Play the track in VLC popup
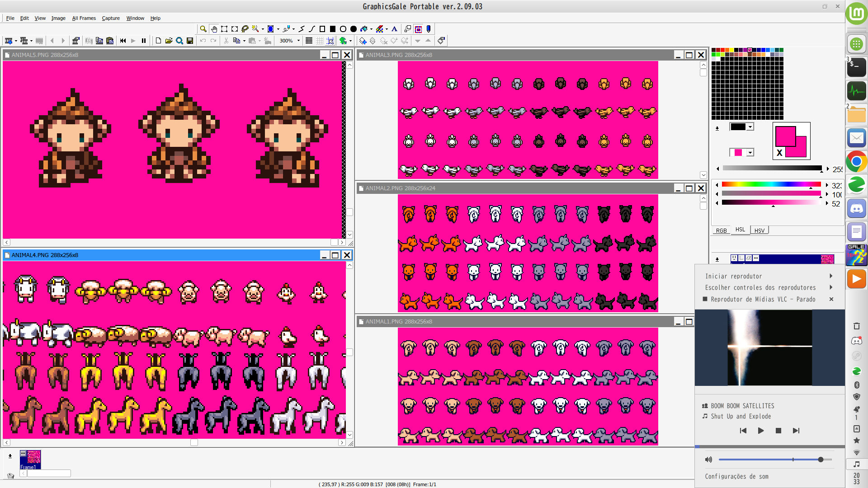The height and width of the screenshot is (488, 868). pyautogui.click(x=761, y=431)
